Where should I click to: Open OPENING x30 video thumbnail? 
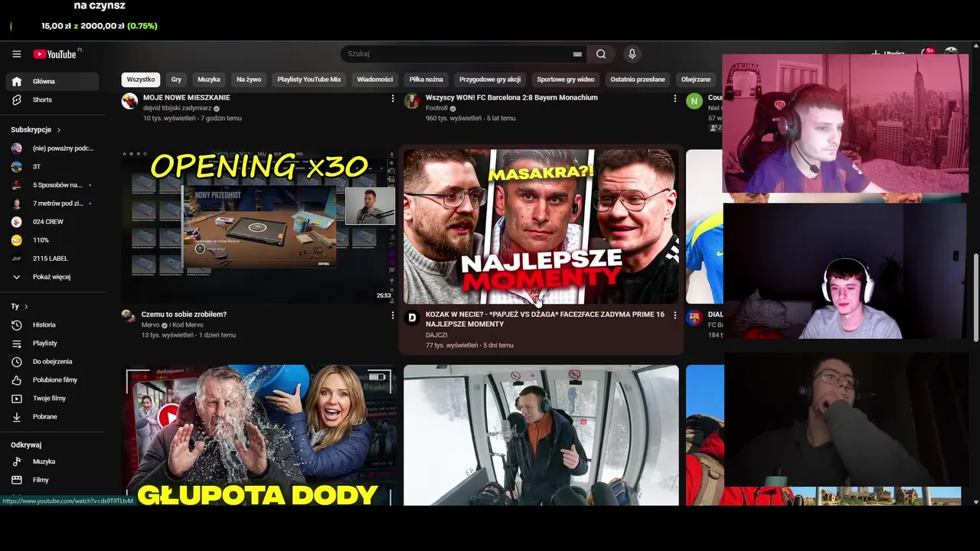pos(259,227)
